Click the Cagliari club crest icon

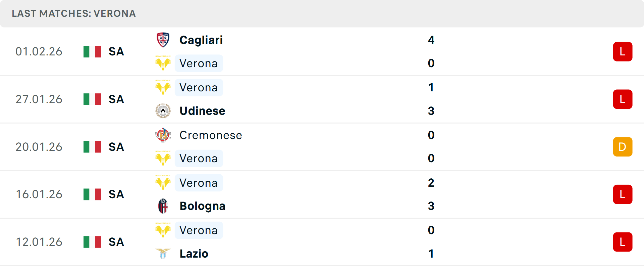click(163, 40)
